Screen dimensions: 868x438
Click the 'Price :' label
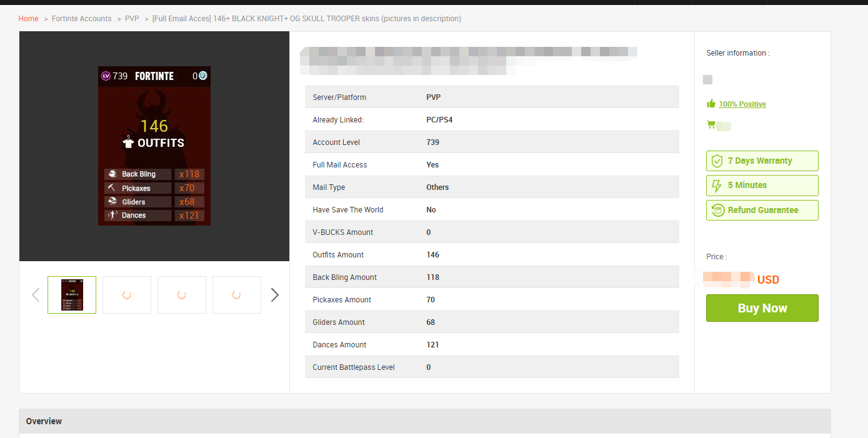tap(717, 257)
